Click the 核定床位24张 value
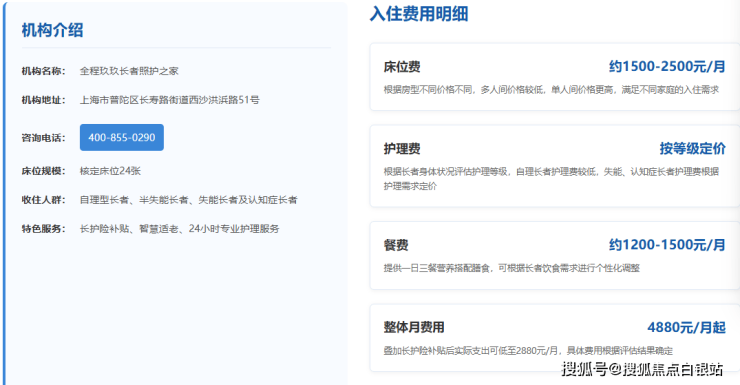The height and width of the screenshot is (385, 740). 110,171
